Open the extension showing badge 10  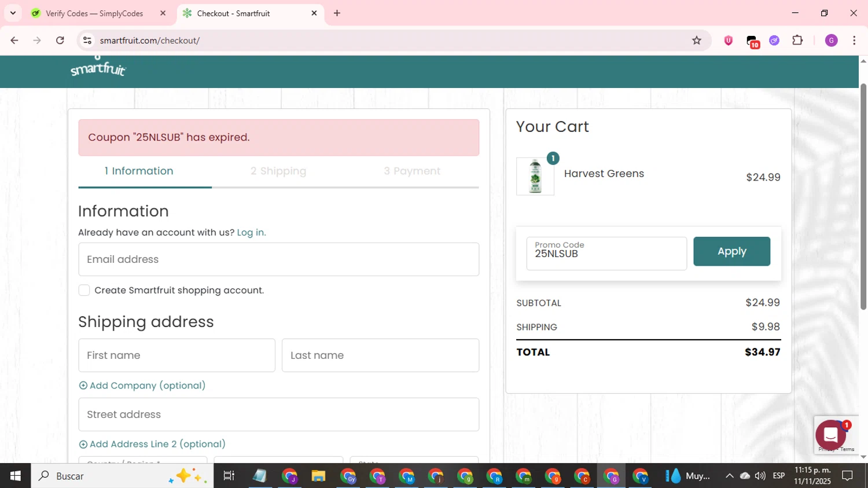[752, 42]
